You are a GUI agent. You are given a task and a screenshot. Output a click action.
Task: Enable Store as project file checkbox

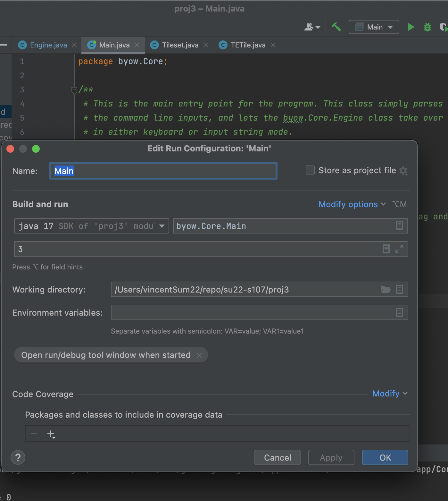point(310,170)
